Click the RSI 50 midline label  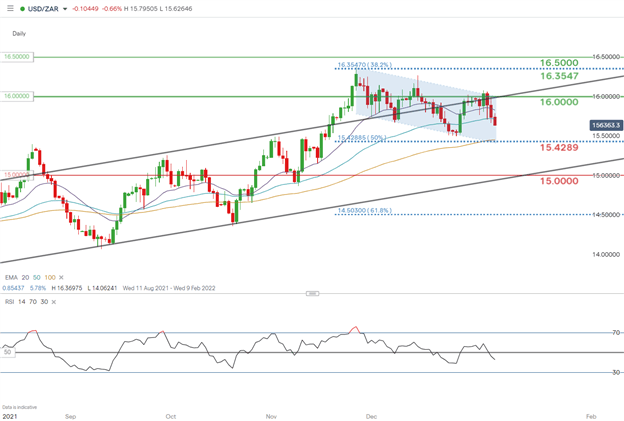8,352
